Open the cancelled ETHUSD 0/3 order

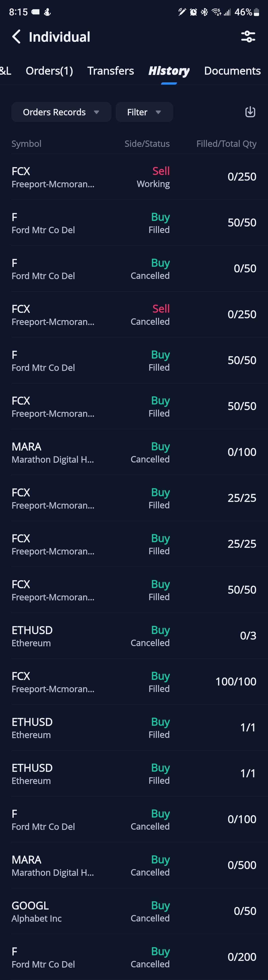point(134,636)
